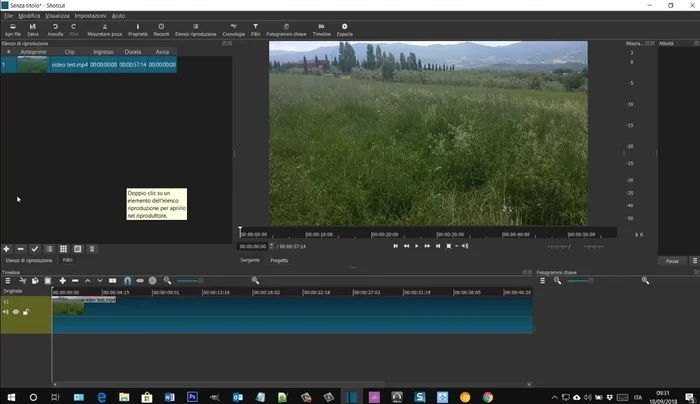This screenshot has width=700, height=404.
Task: Click the player timecode input field
Action: pos(253,246)
